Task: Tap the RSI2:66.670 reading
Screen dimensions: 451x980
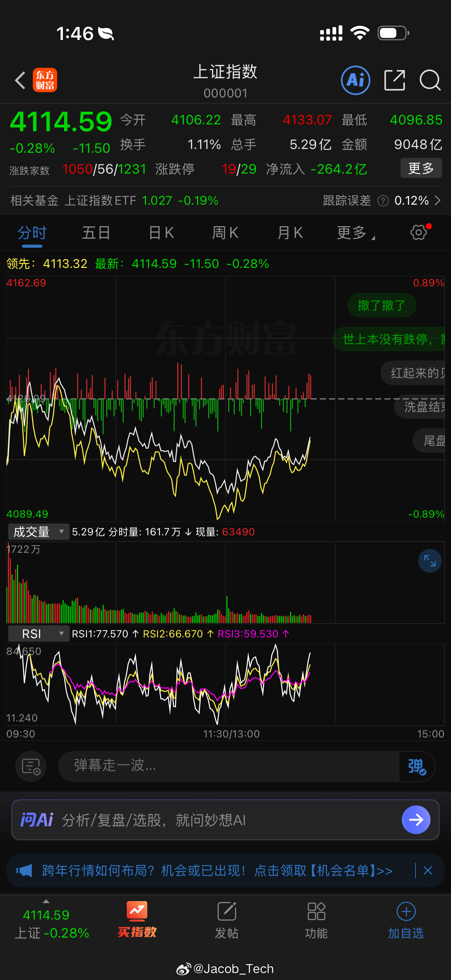Action: [x=178, y=634]
